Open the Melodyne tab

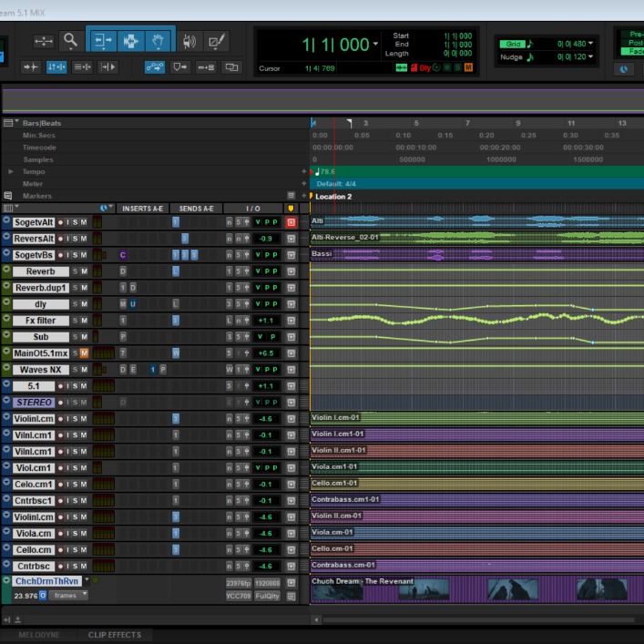pos(40,635)
